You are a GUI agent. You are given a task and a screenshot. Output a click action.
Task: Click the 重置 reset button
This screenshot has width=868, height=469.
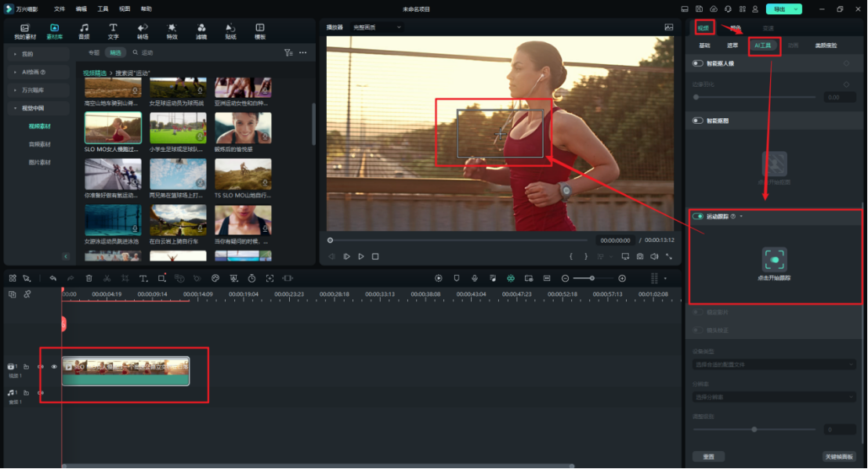(708, 456)
